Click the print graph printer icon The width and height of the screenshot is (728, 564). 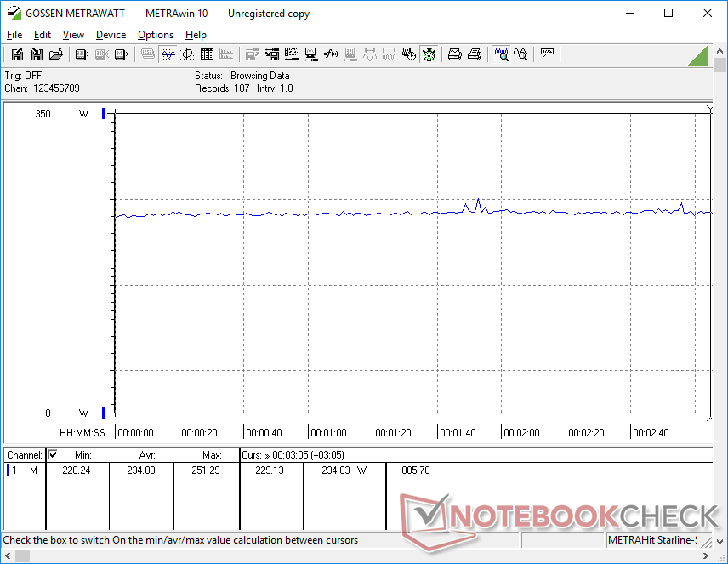455,54
